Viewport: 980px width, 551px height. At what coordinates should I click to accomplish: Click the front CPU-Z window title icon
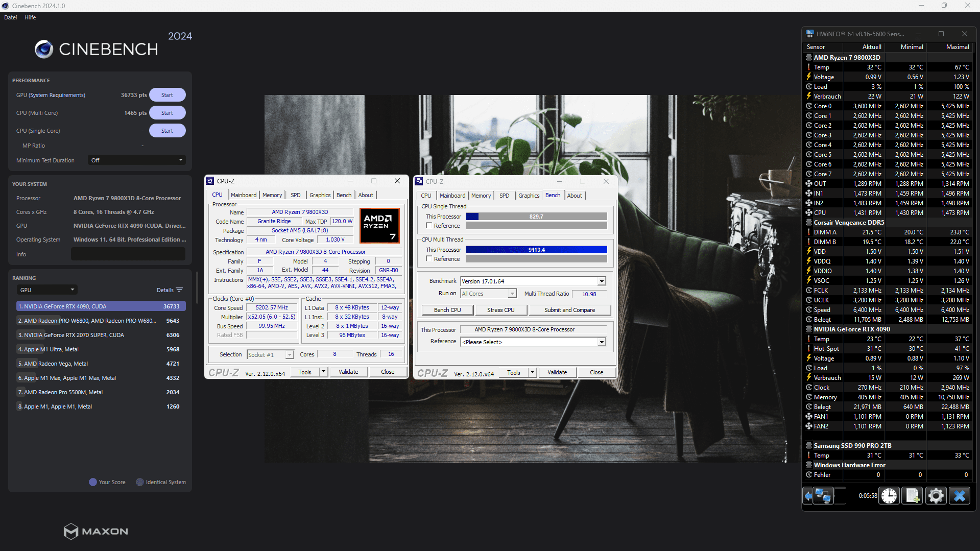210,181
